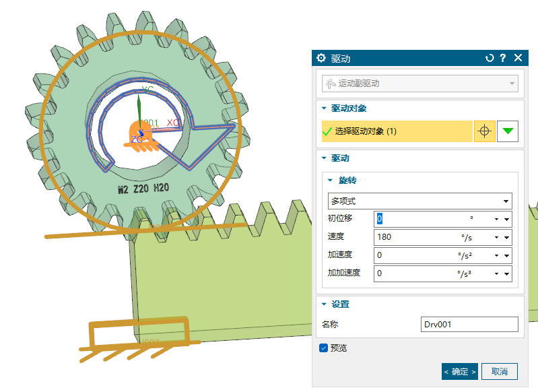Click the reset arrow icon in the dialog title bar
The height and width of the screenshot is (392, 538).
[x=490, y=59]
